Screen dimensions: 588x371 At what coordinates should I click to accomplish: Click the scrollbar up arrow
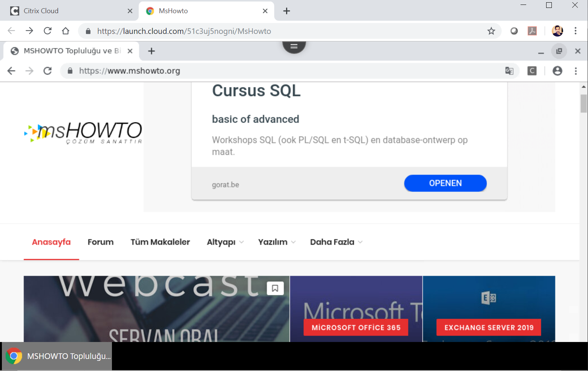[x=584, y=87]
